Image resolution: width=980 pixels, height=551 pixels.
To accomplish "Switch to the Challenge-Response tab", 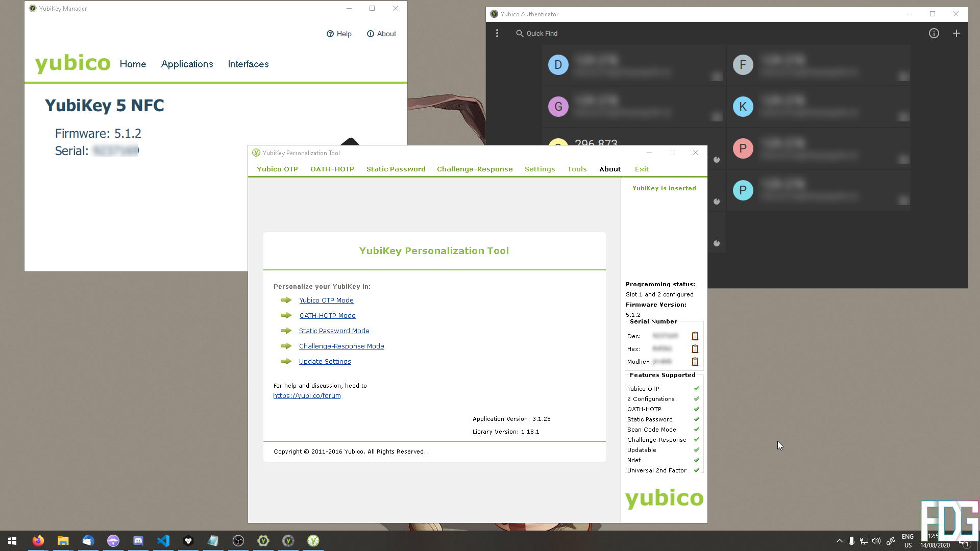I will pos(474,169).
